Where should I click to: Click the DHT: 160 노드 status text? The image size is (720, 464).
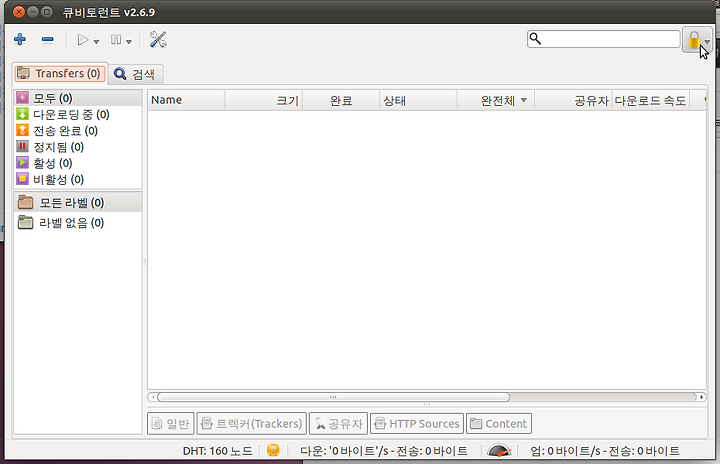pos(218,451)
